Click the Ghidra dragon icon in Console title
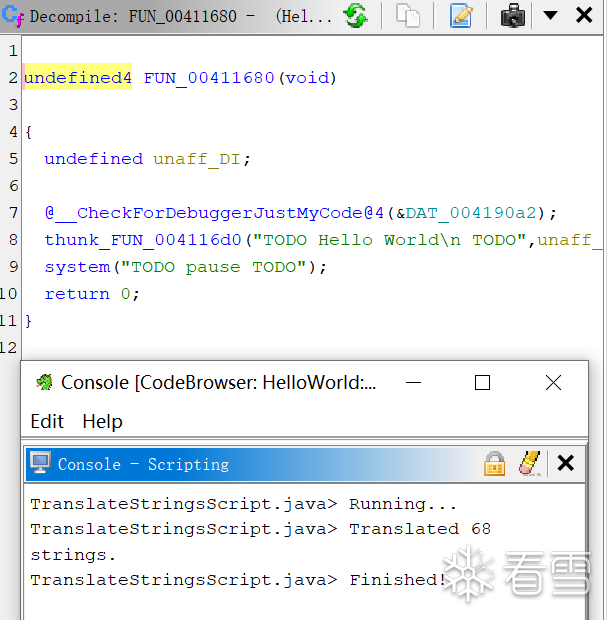Screen dimensions: 607x620 [44, 382]
